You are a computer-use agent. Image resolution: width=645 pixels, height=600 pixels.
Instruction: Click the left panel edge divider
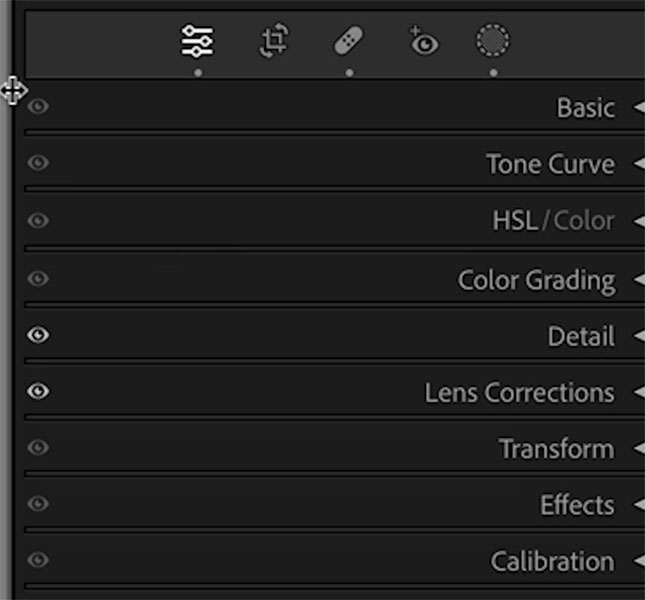(x=6, y=300)
